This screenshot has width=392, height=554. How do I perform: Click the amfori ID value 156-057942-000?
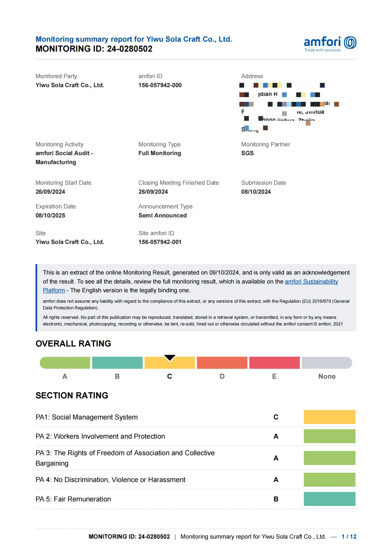pos(160,85)
